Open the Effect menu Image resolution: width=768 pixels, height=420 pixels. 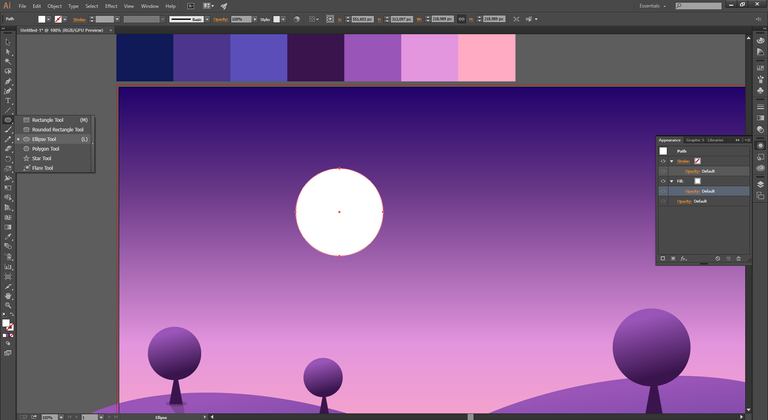(111, 6)
